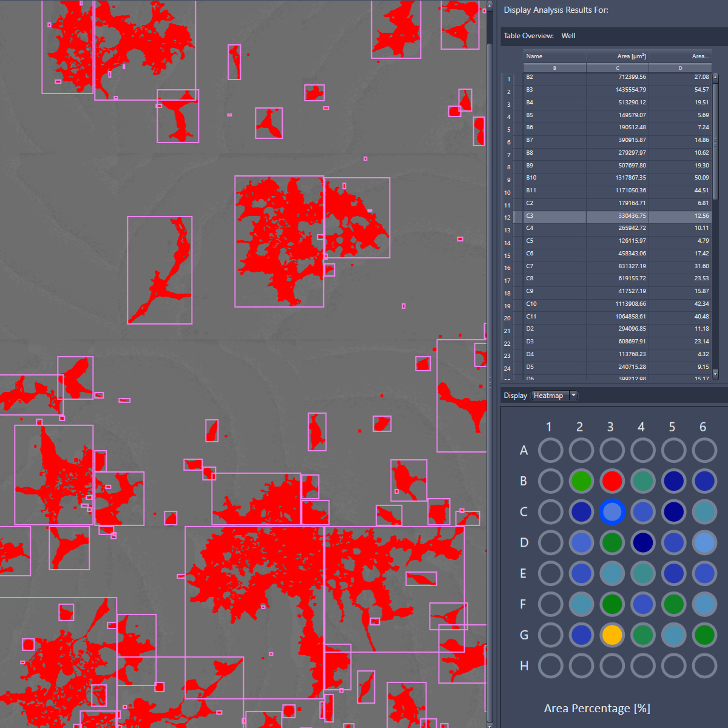Click empty well A1 in plate
Screen dimensions: 728x728
coord(550,451)
